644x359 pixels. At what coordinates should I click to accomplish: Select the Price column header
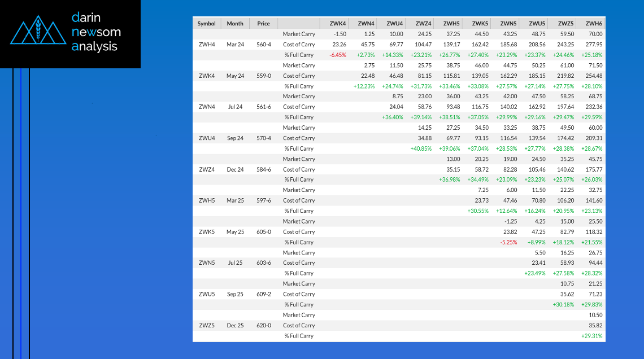click(x=263, y=24)
